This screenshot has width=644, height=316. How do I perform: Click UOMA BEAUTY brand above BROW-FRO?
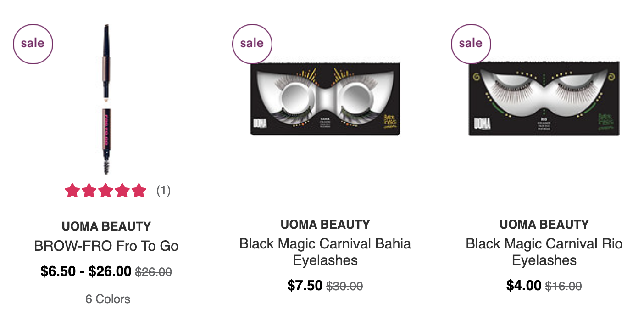point(106,226)
